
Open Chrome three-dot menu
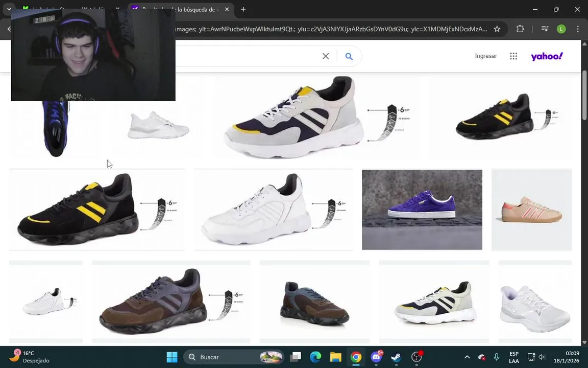click(x=577, y=29)
